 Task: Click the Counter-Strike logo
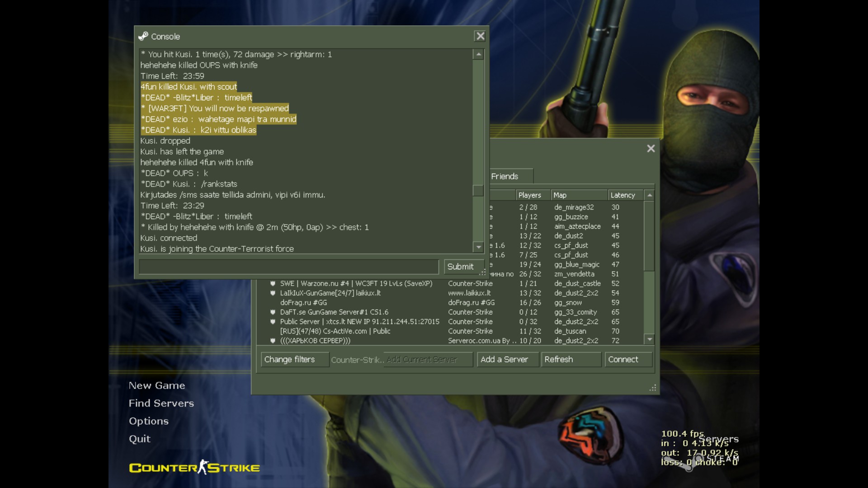click(x=194, y=467)
